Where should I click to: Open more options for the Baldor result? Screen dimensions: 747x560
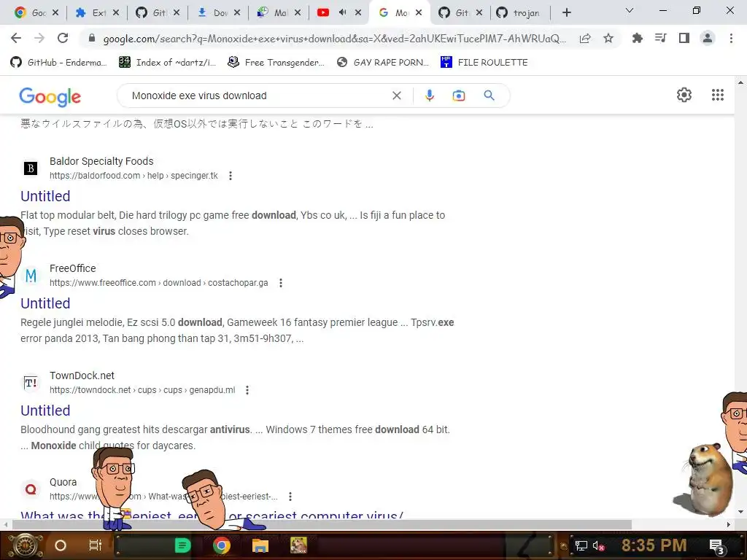[x=231, y=176]
